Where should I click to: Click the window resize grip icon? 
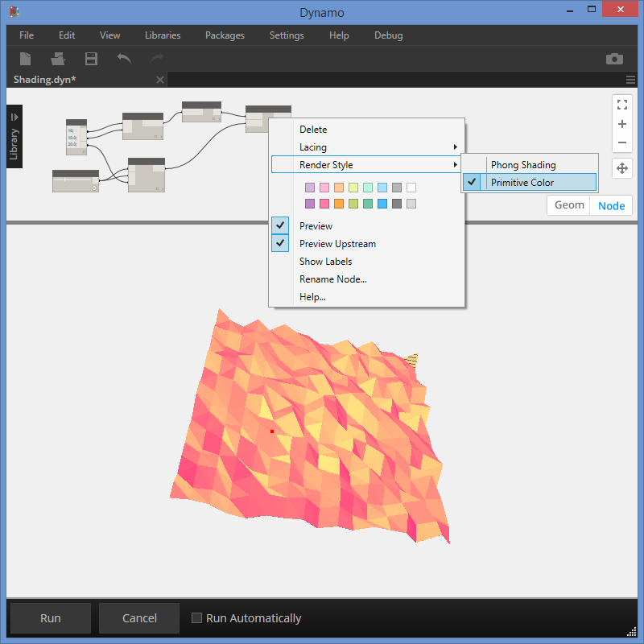(631, 631)
